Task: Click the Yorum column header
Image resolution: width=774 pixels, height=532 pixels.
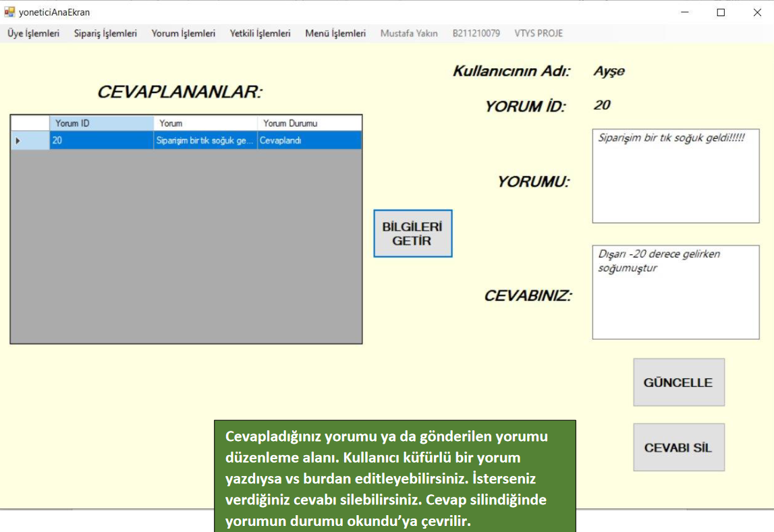Action: (205, 123)
